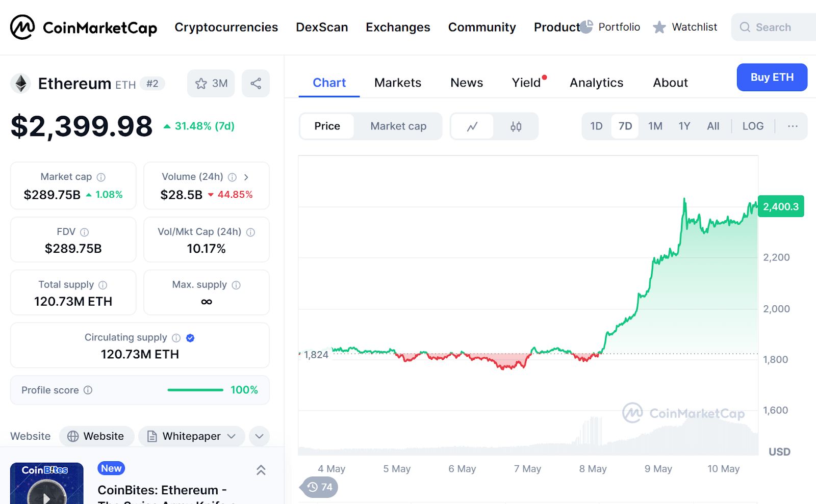Open the Markets tab
Screen dimensions: 816x504
click(397, 83)
